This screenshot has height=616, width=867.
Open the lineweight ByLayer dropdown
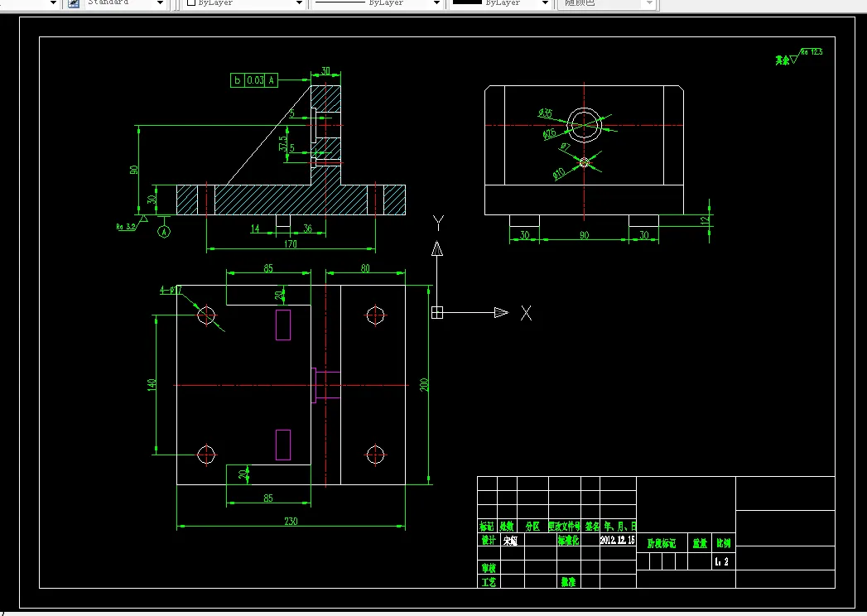pyautogui.click(x=545, y=2)
